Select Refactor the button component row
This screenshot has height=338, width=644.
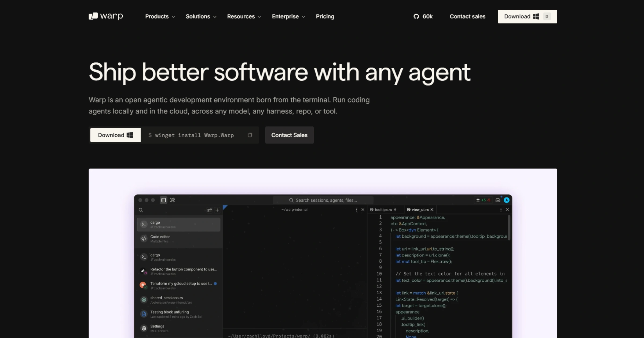click(x=179, y=271)
